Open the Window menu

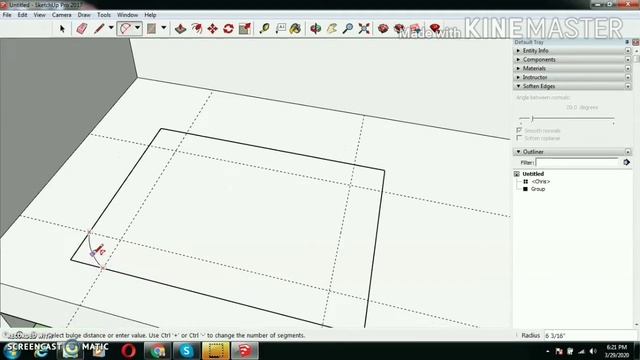click(127, 15)
